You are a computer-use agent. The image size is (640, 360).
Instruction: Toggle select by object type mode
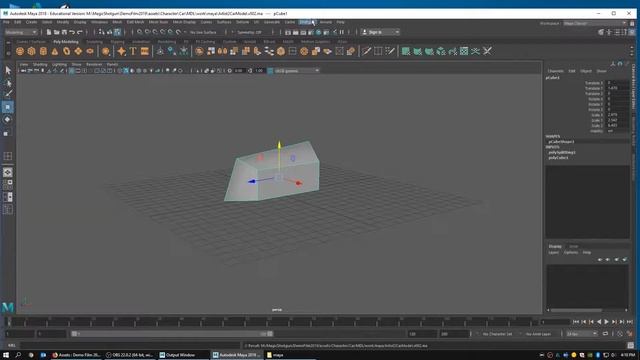[x=109, y=32]
